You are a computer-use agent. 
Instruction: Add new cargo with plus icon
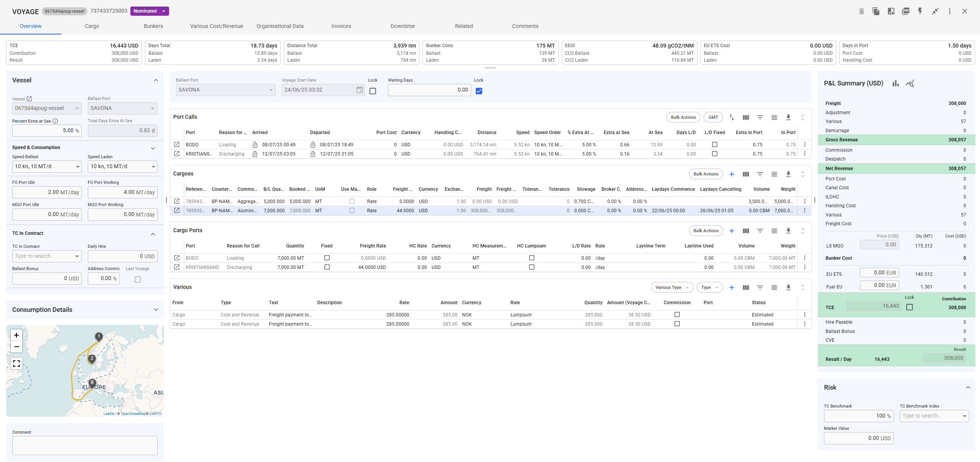pos(732,174)
